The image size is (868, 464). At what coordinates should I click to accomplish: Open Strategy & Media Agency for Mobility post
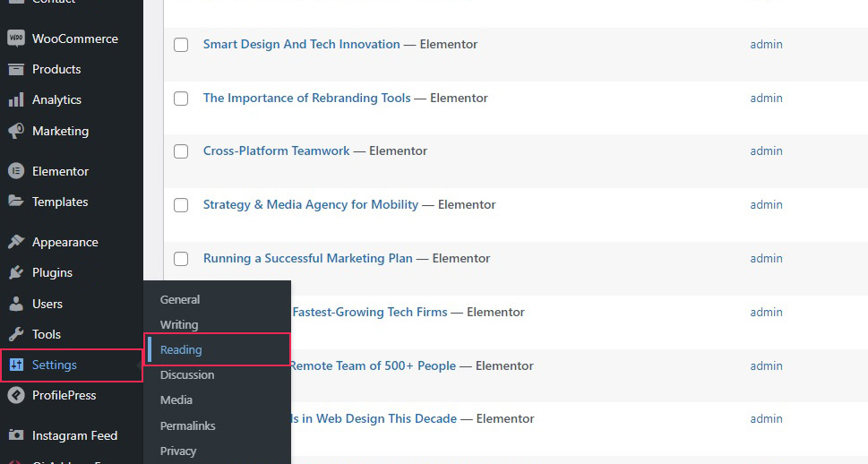(310, 204)
